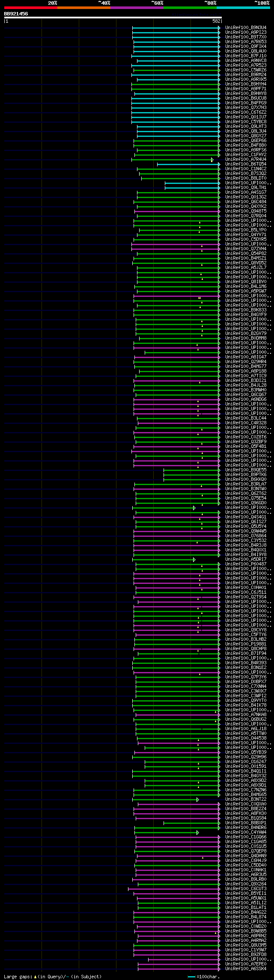Select the UniRef100_Q948T5 label
This screenshot has height=980, width=274.
pos(246,211)
